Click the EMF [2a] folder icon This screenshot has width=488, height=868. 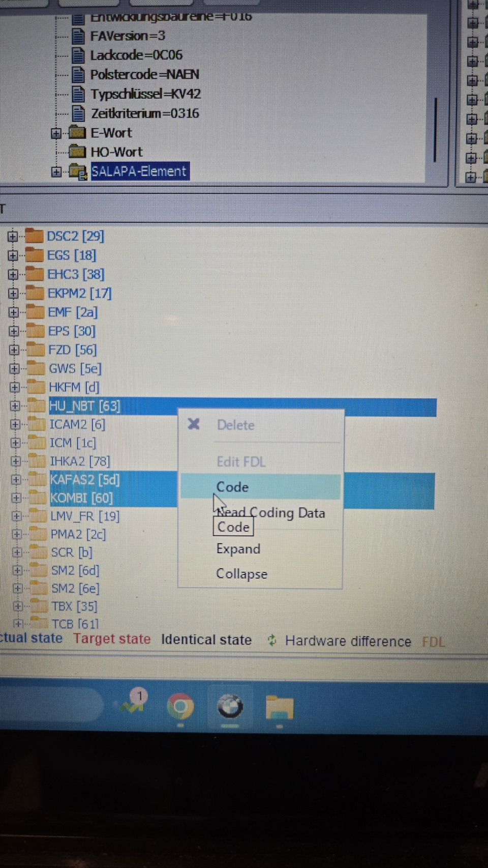coord(35,311)
